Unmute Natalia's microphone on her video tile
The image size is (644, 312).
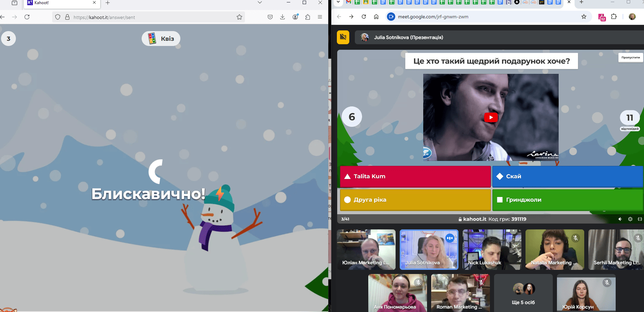[x=575, y=238]
